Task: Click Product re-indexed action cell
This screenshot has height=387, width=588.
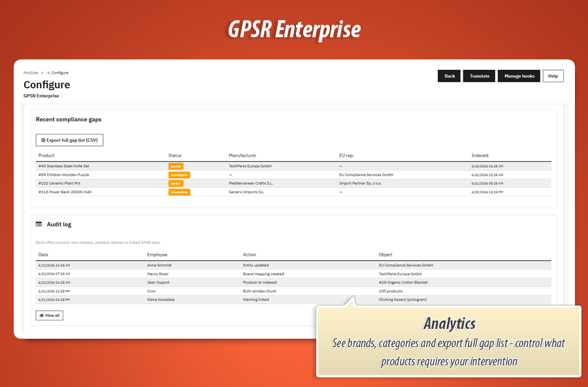Action: [259, 283]
